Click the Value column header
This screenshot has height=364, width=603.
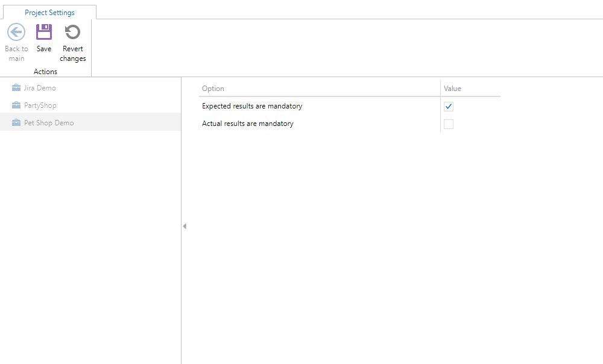pos(452,89)
